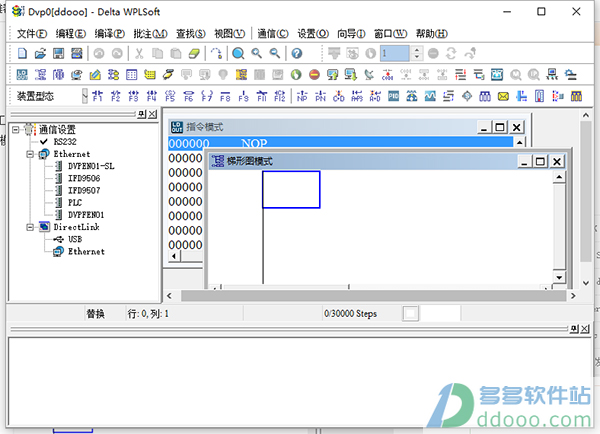Select the 000000 NOP instruction row
Viewport: 600px width, 434px height.
[341, 144]
